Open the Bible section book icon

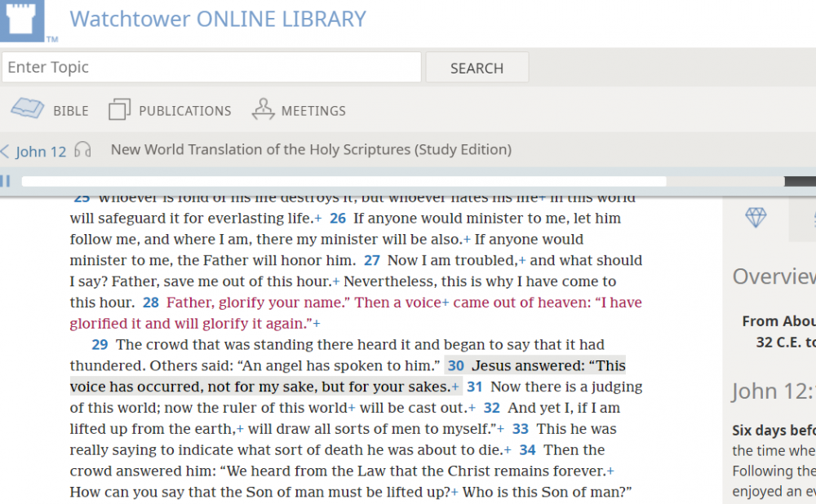coord(27,109)
